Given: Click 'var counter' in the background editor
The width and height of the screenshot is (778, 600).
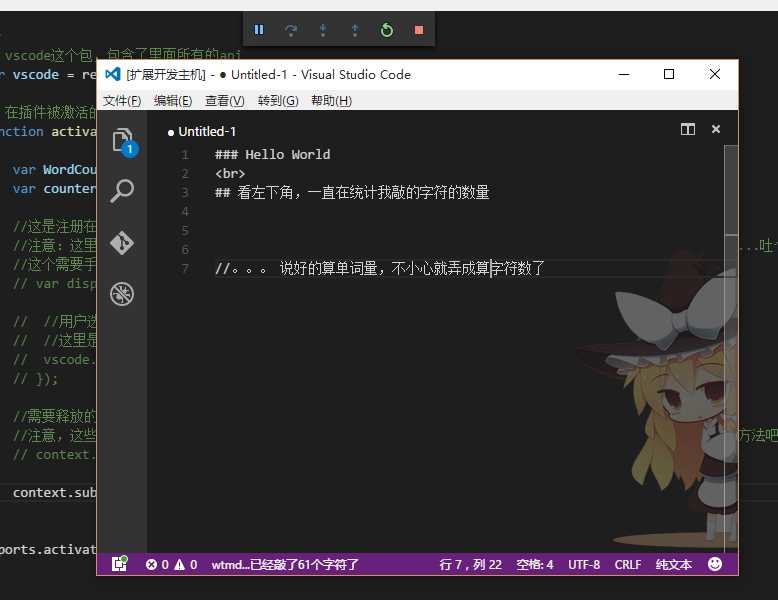Looking at the screenshot, I should click(x=55, y=189).
